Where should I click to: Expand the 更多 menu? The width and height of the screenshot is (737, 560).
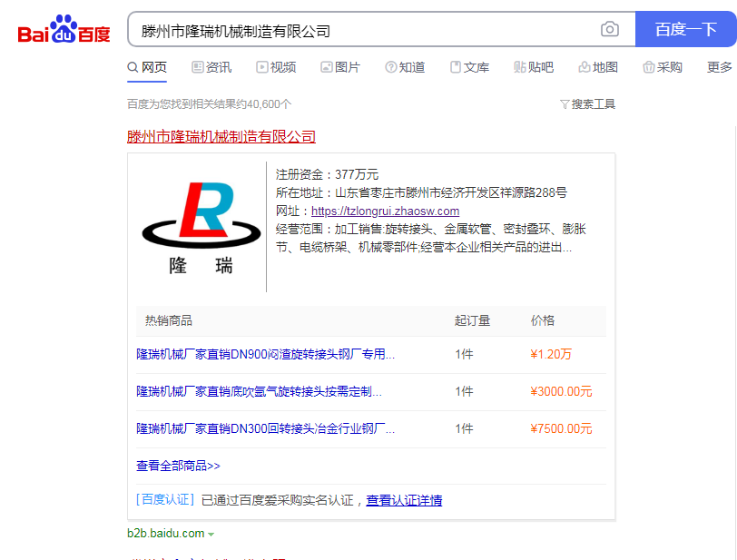pyautogui.click(x=720, y=67)
